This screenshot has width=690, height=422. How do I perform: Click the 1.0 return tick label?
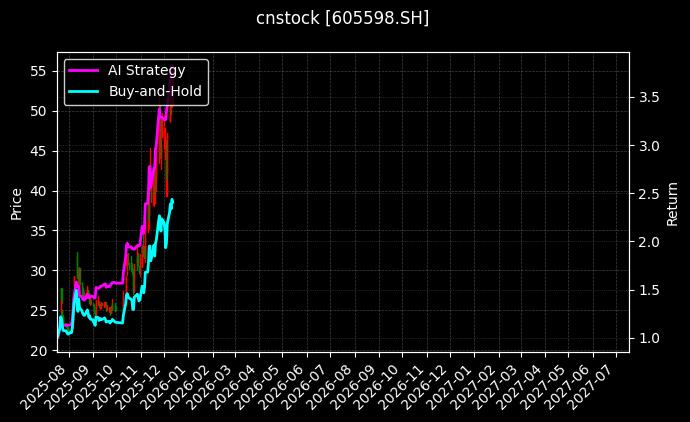(648, 339)
